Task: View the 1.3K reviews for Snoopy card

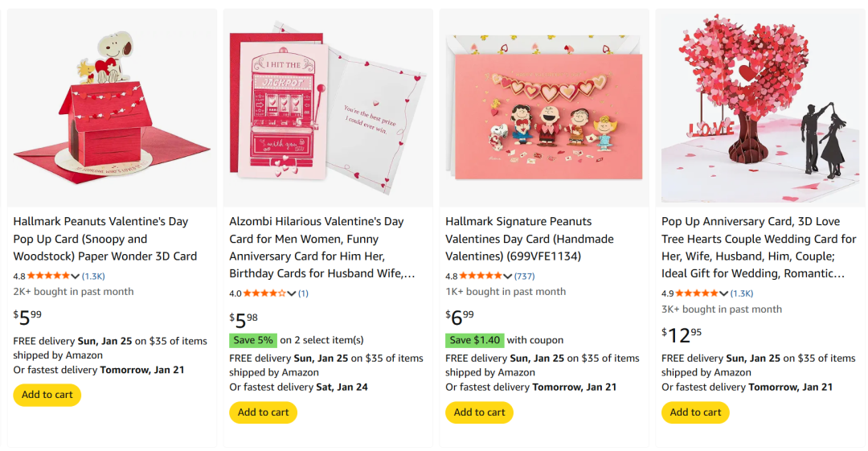Action: tap(93, 277)
